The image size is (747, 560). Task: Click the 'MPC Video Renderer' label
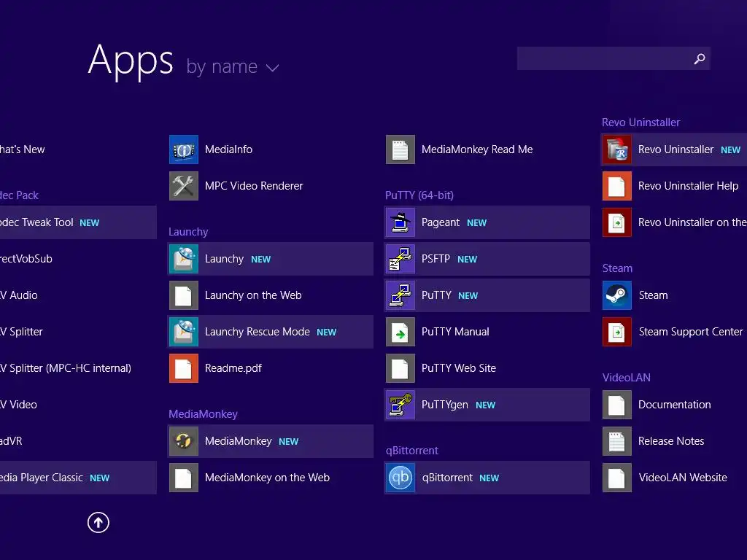tap(254, 186)
